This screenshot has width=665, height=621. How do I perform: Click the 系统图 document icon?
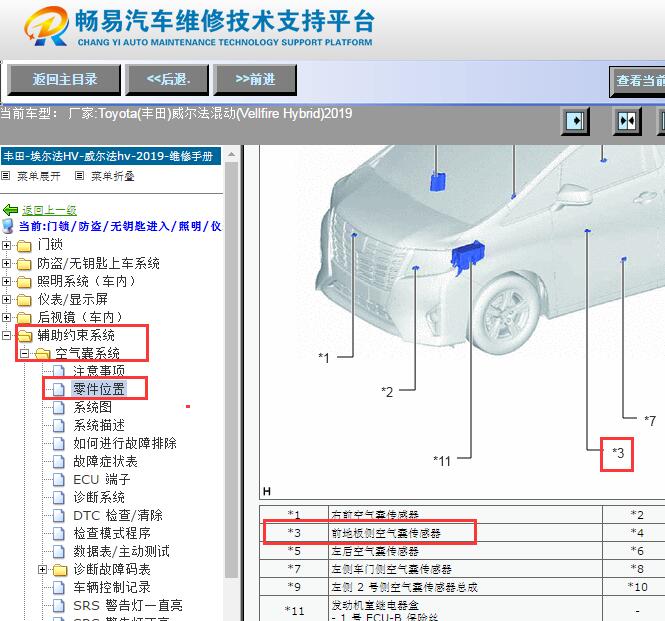[59, 408]
